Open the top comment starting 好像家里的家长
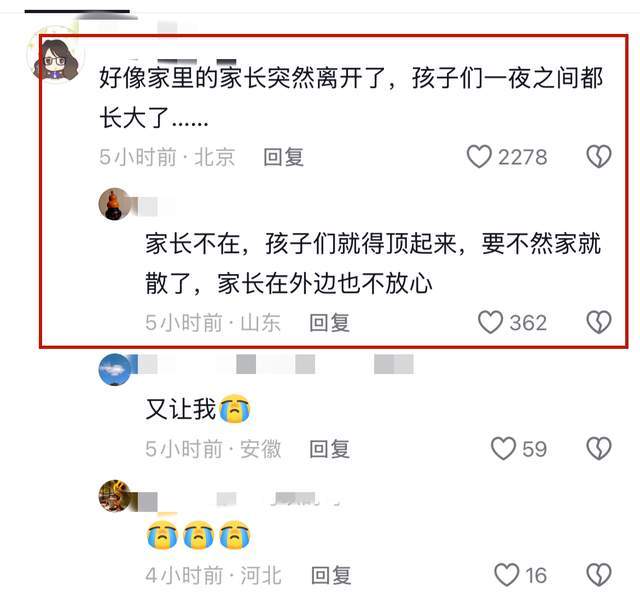Screen dimensions: 640x595 click(x=351, y=98)
